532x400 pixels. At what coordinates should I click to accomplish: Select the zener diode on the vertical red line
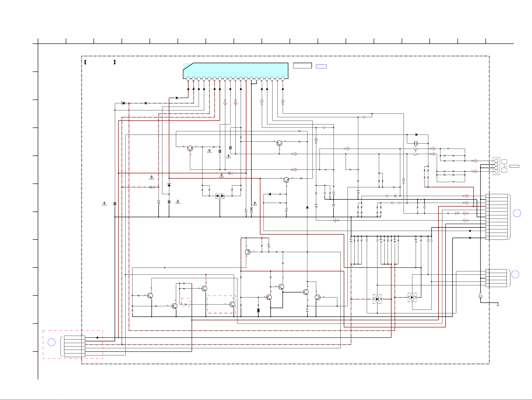[169, 185]
